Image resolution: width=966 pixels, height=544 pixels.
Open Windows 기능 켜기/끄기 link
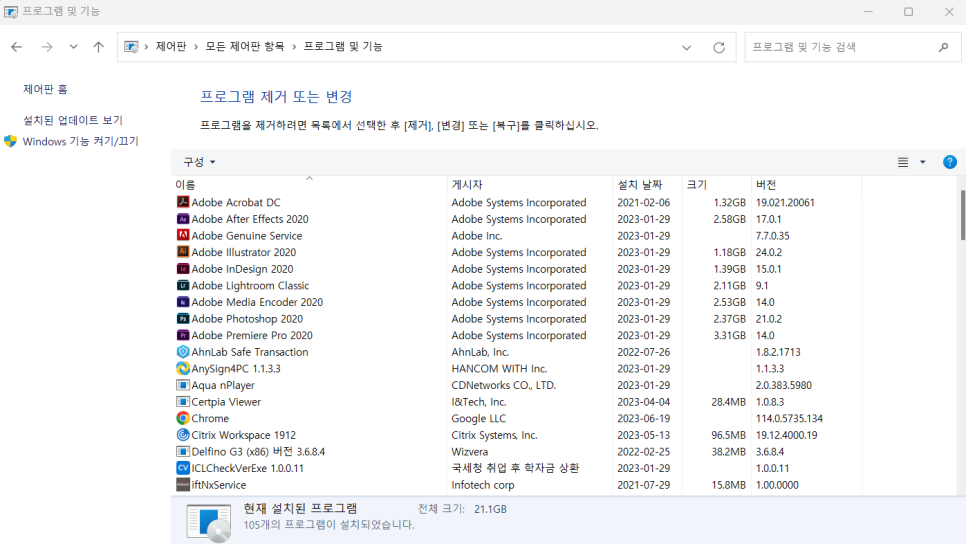[x=81, y=141]
